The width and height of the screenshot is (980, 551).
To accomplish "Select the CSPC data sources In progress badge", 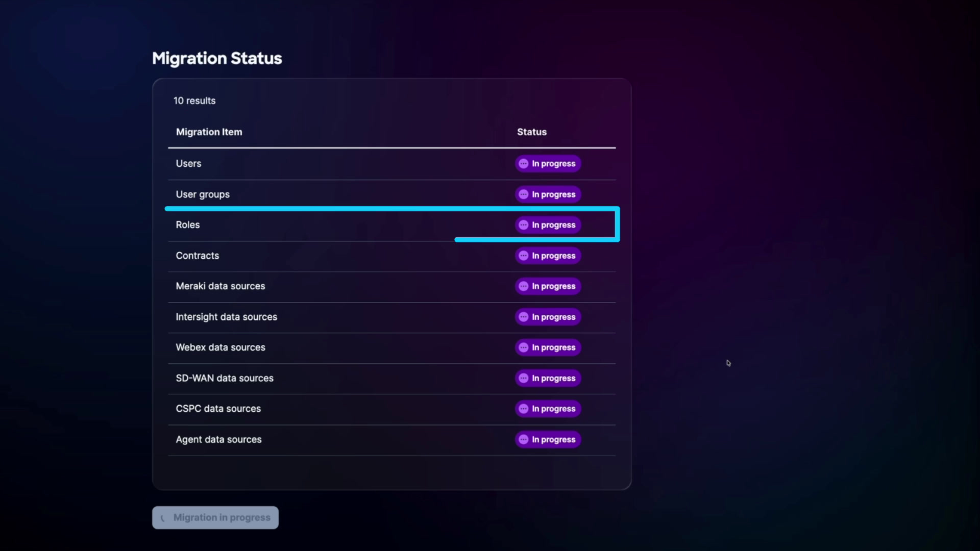I will [548, 409].
